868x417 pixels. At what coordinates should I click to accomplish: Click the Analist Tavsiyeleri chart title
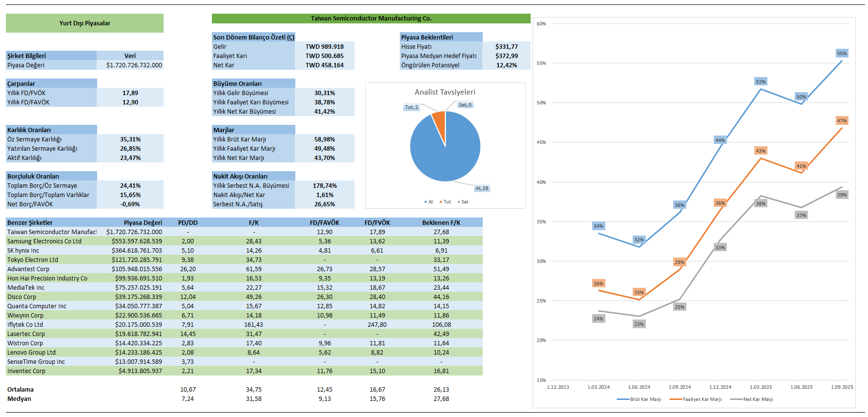[x=445, y=92]
